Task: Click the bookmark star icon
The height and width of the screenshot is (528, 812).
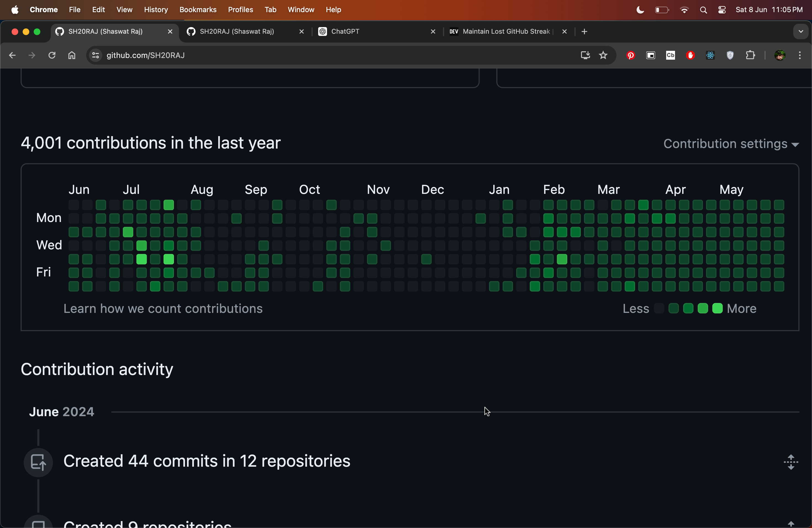Action: [x=603, y=55]
